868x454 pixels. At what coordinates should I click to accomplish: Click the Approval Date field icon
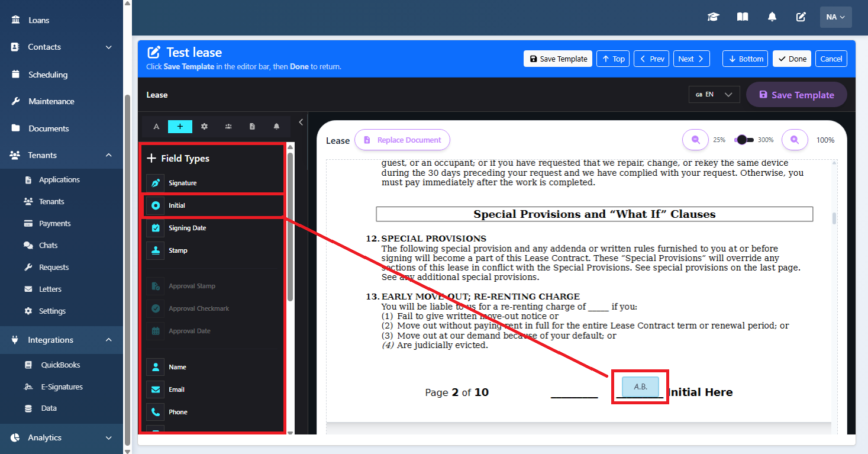pyautogui.click(x=156, y=331)
